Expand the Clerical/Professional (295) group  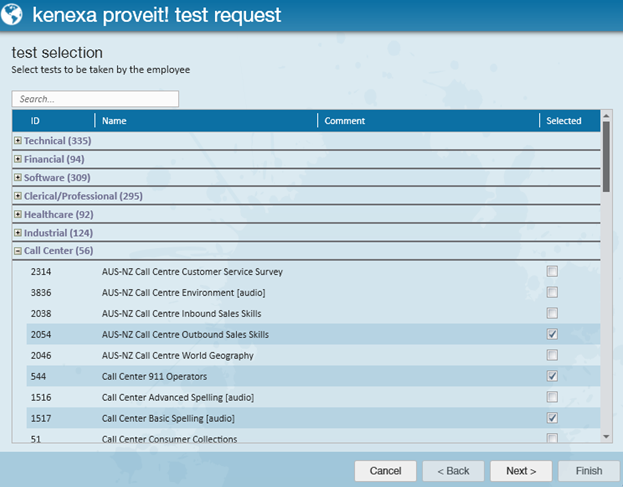pyautogui.click(x=18, y=196)
